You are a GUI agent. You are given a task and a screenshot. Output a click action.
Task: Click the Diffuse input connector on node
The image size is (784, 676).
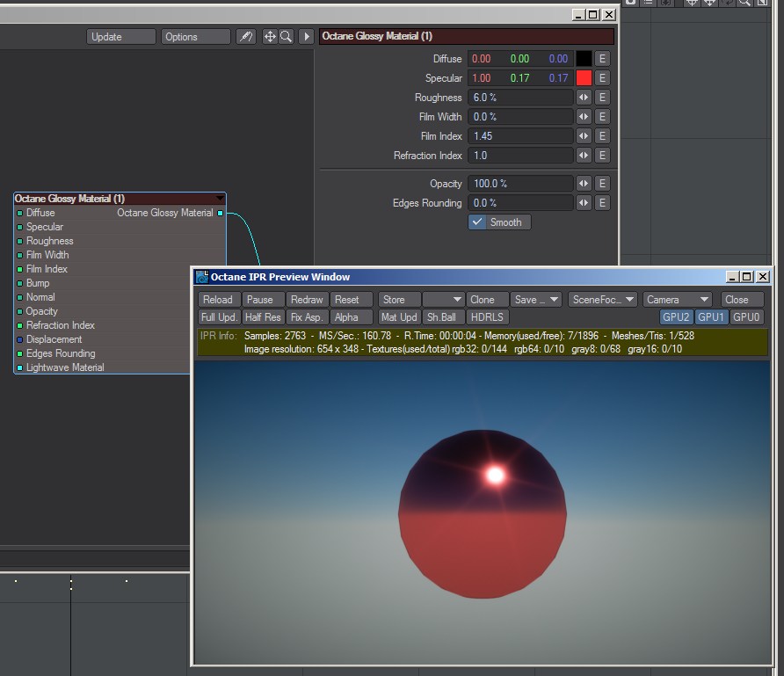pyautogui.click(x=20, y=213)
